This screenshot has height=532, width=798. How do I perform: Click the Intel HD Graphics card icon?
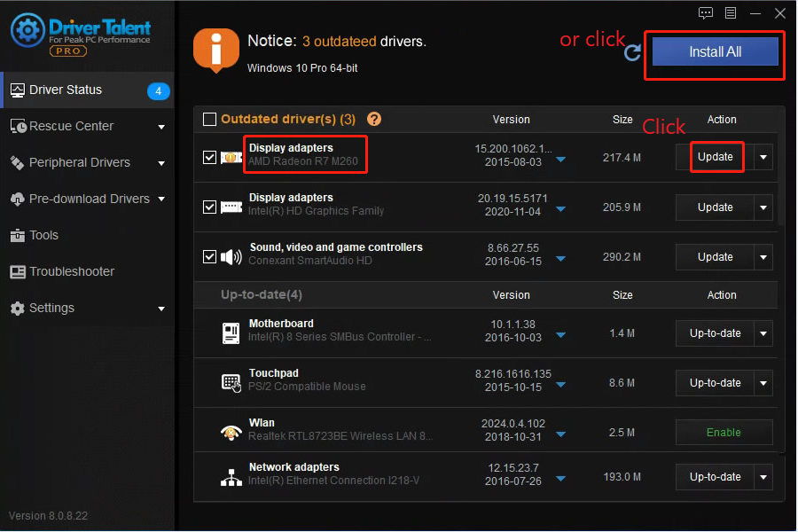point(231,207)
